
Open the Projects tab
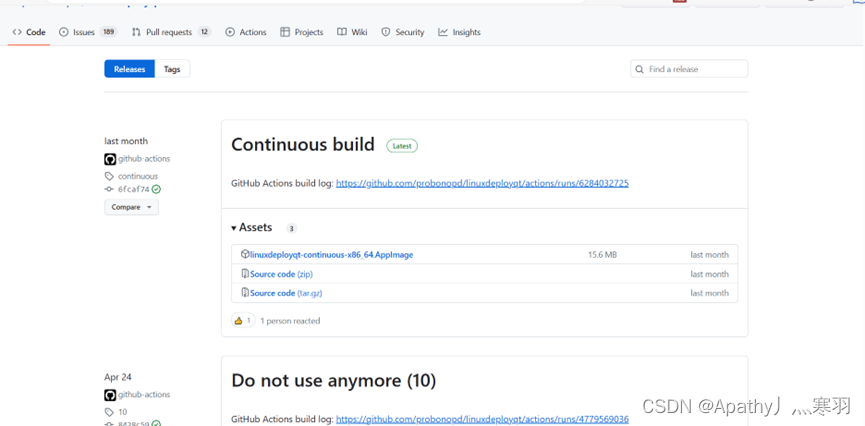(302, 32)
